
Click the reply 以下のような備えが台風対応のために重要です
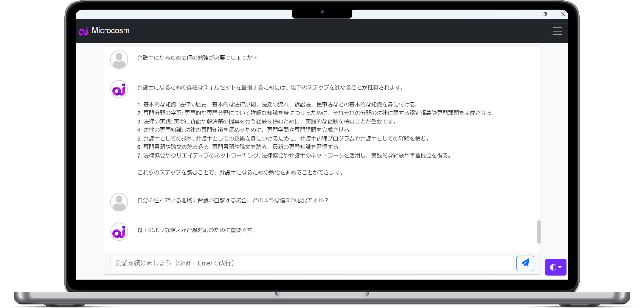(x=196, y=230)
